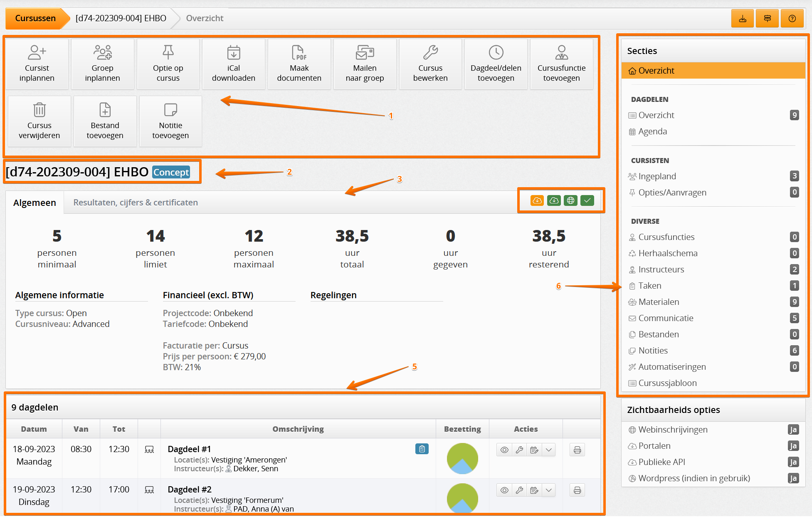Click the help question mark icon
Viewport: 812px width, 517px height.
tap(792, 19)
